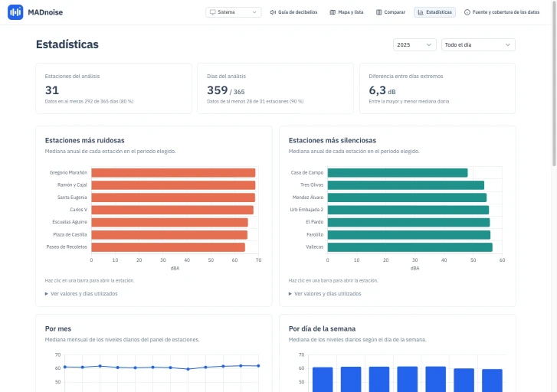This screenshot has height=392, width=557.
Task: Open the Escuelas Aguirre station bar
Action: [x=170, y=222]
